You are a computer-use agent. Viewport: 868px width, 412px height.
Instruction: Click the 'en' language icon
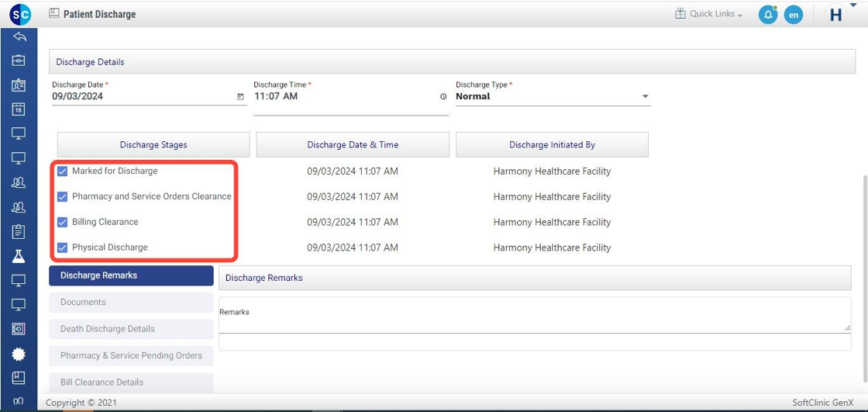[x=793, y=15]
